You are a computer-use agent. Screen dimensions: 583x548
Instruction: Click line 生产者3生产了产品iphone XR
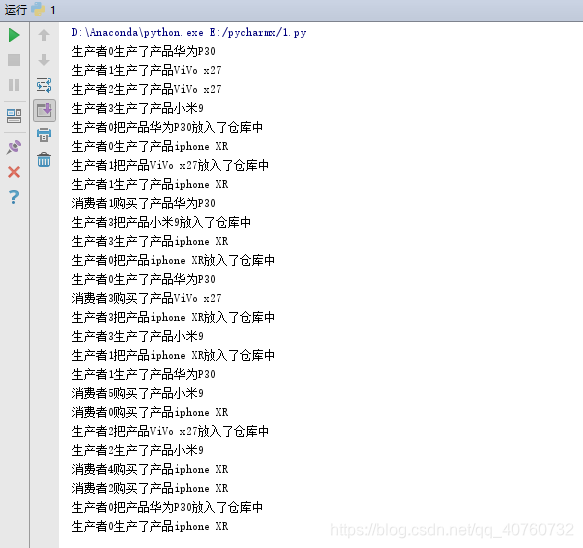pyautogui.click(x=150, y=241)
